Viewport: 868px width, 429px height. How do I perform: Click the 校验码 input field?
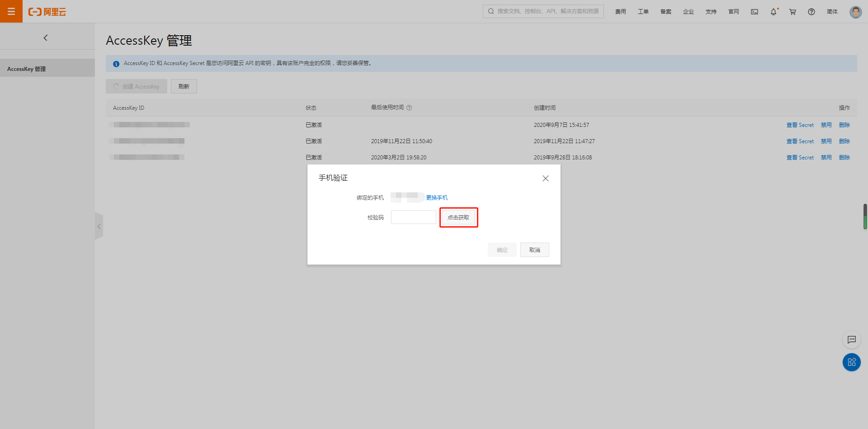point(414,217)
